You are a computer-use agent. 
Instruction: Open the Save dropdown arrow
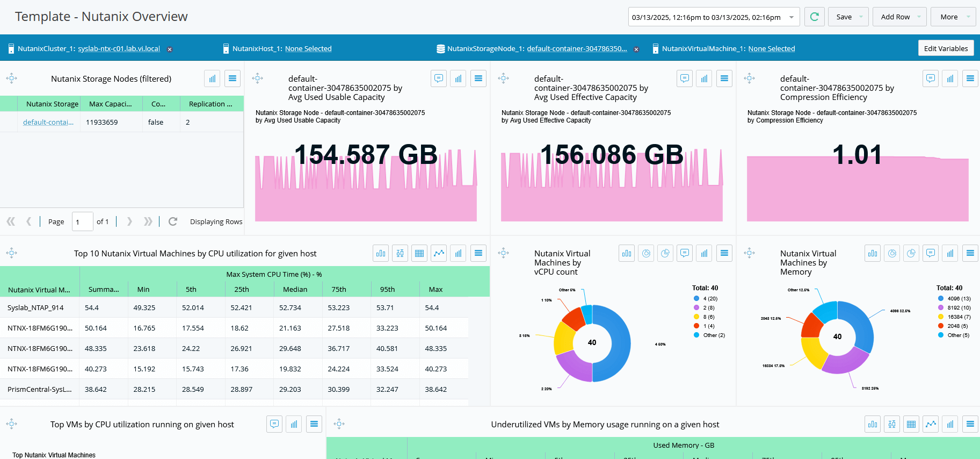click(861, 17)
